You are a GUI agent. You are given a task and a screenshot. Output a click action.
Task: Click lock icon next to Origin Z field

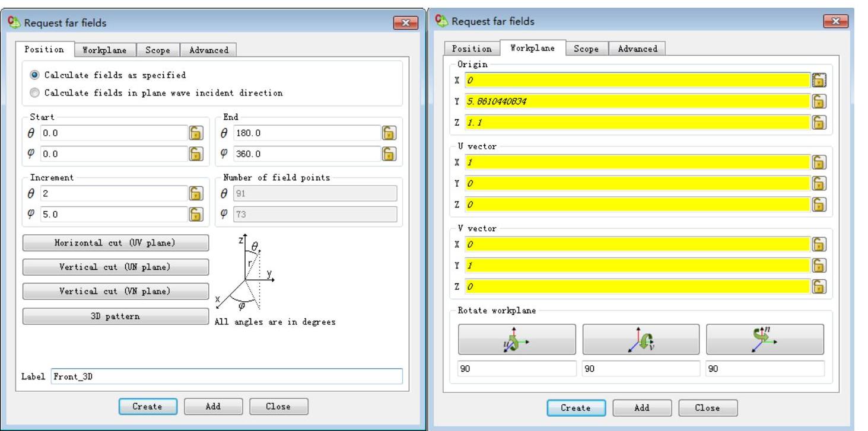pos(819,123)
